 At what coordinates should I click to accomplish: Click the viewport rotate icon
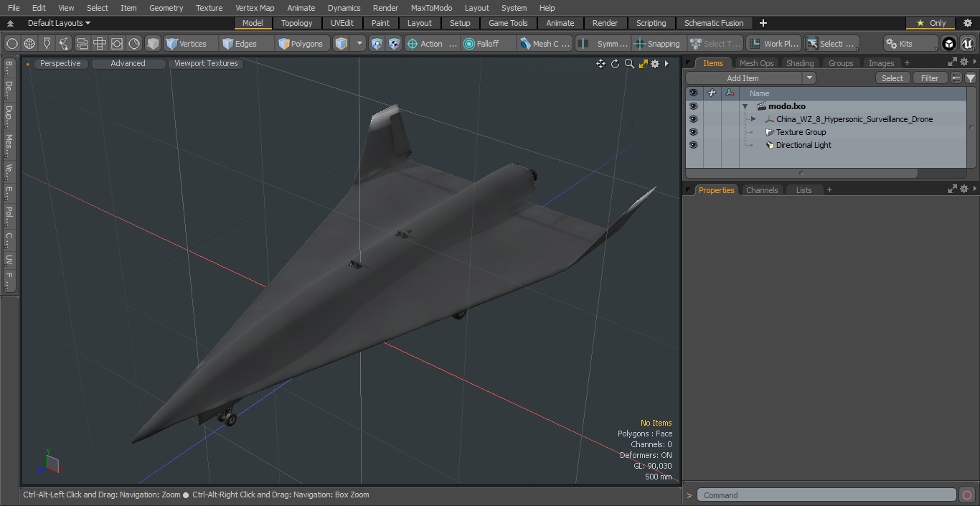pos(615,64)
